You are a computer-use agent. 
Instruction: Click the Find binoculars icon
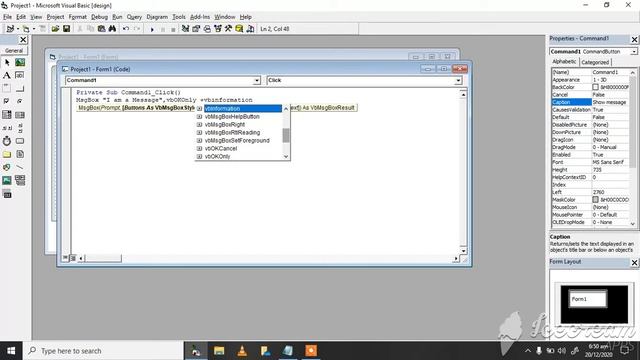112,29
